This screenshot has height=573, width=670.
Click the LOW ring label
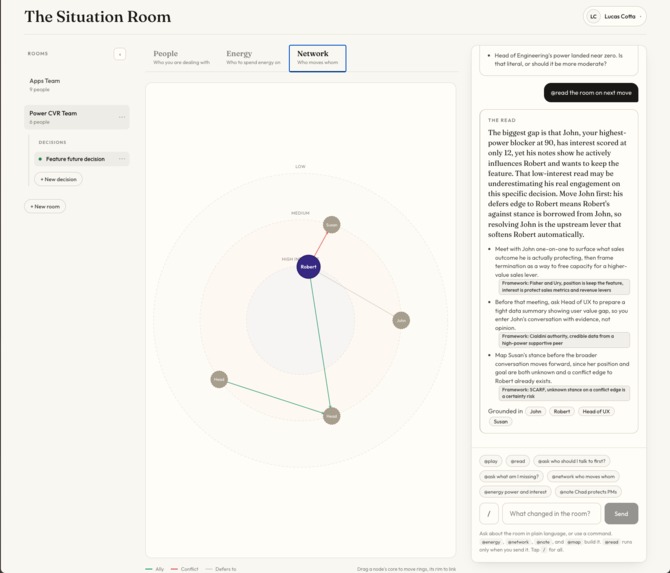click(300, 167)
